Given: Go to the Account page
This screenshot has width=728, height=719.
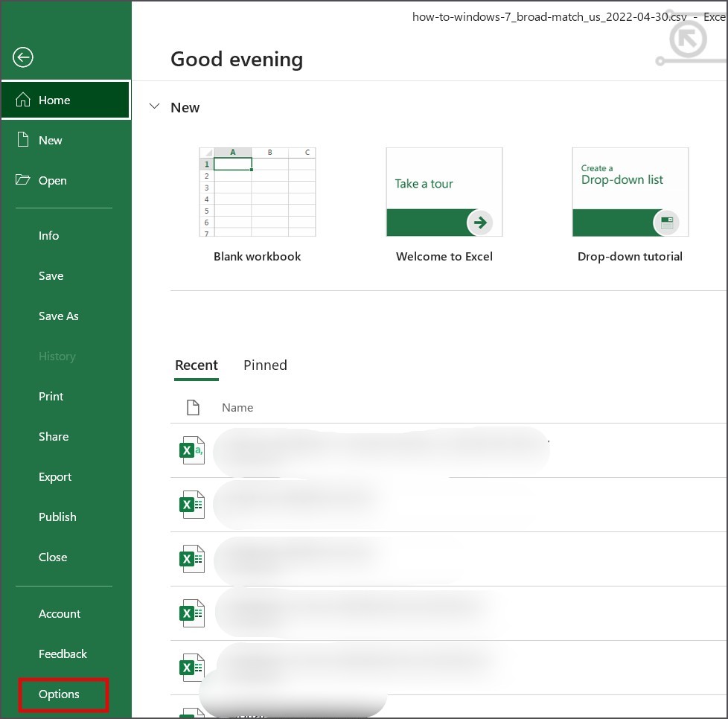Looking at the screenshot, I should point(60,614).
